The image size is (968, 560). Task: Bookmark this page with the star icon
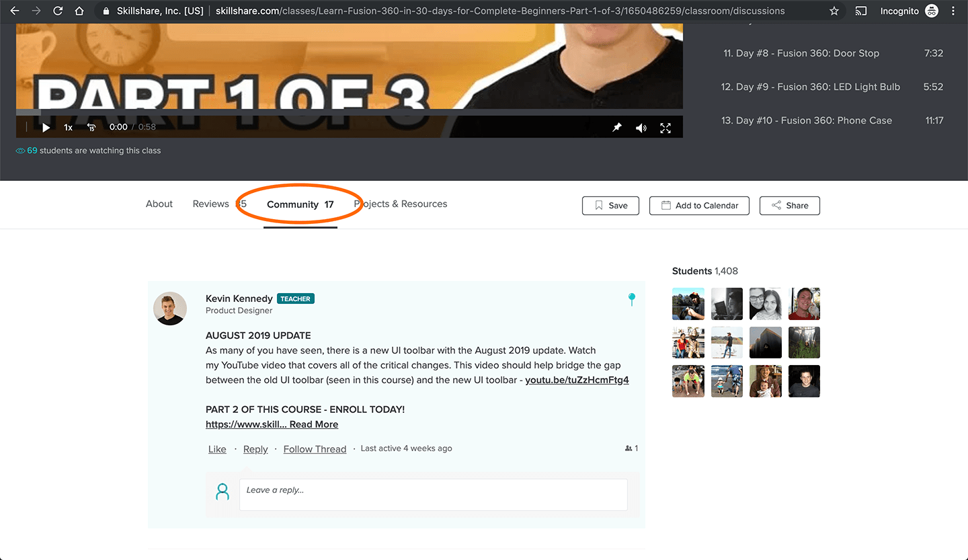[x=834, y=11]
